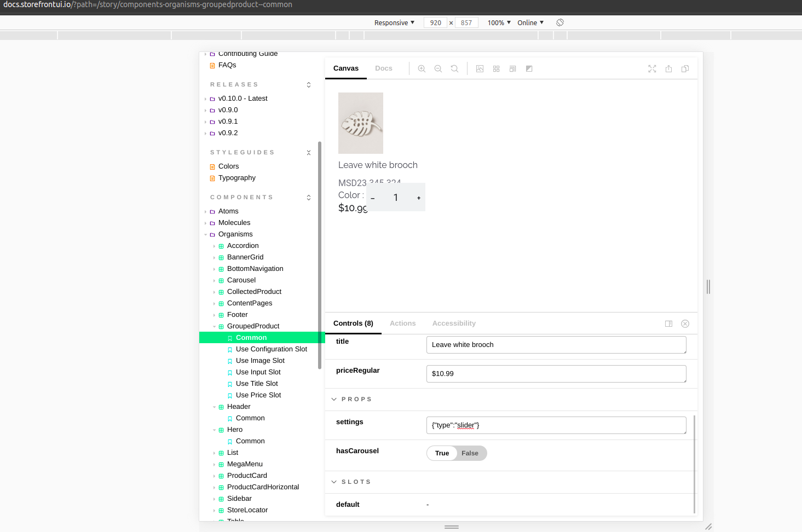Collapse the SLOTS section
This screenshot has height=532, width=802.
click(334, 482)
